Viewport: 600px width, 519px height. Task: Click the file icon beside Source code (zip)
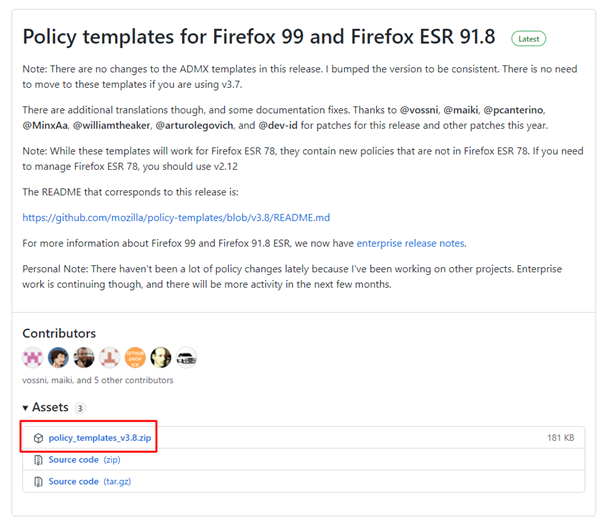tap(38, 460)
